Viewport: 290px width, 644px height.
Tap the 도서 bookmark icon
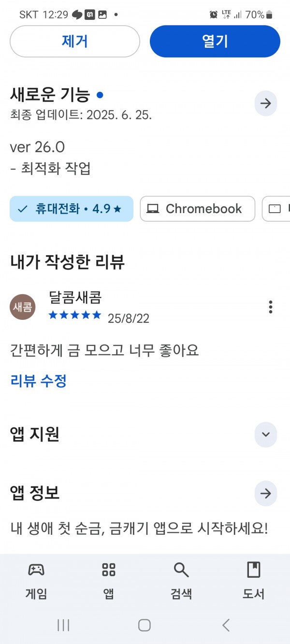[254, 570]
